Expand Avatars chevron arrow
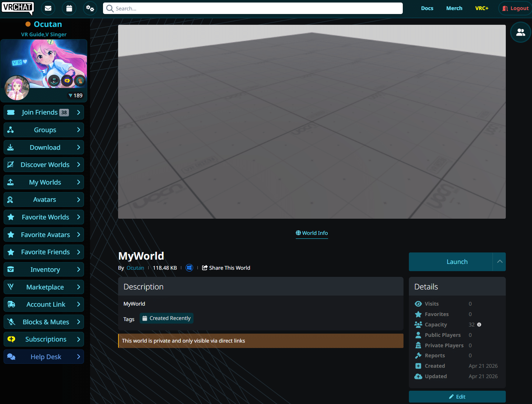Viewport: 532px width, 404px height. coord(78,200)
